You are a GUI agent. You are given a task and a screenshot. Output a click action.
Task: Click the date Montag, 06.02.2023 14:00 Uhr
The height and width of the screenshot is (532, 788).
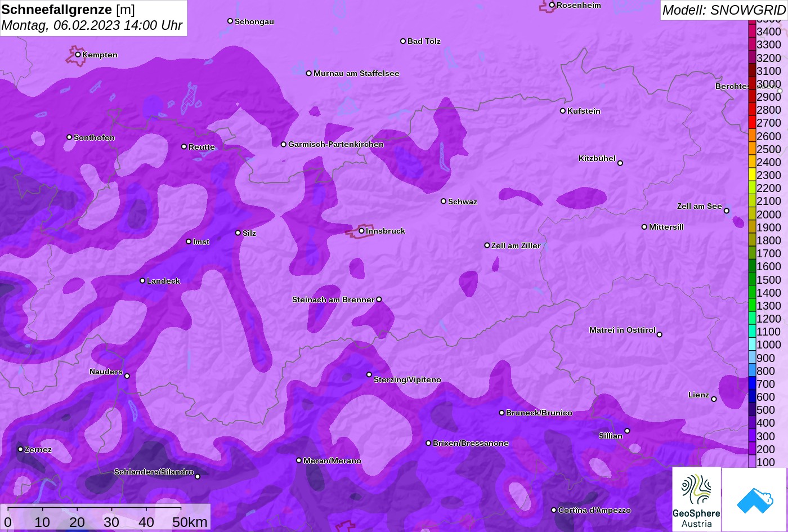pyautogui.click(x=92, y=26)
